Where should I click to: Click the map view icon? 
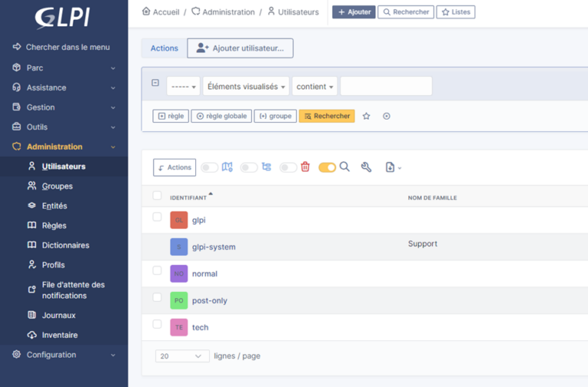[227, 167]
